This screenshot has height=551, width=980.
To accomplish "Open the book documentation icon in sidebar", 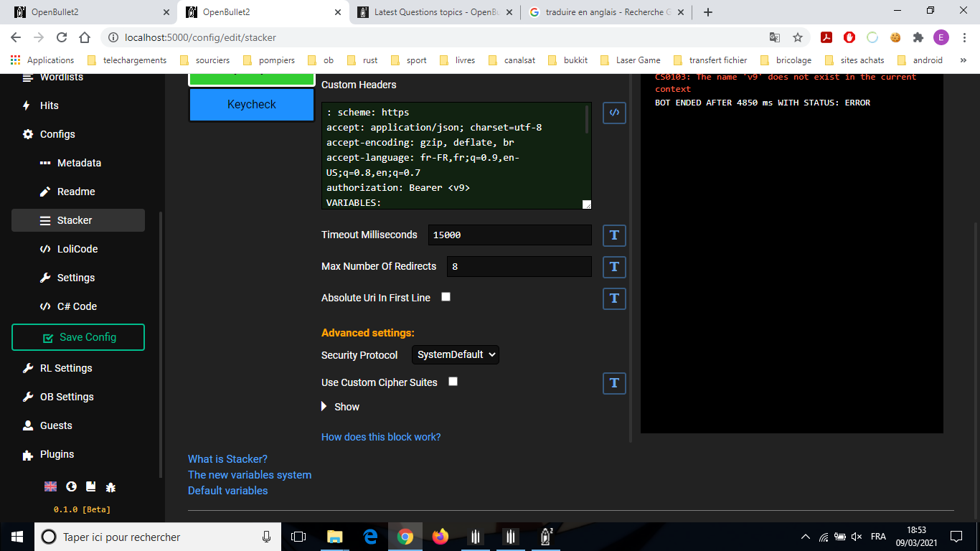I will [91, 486].
